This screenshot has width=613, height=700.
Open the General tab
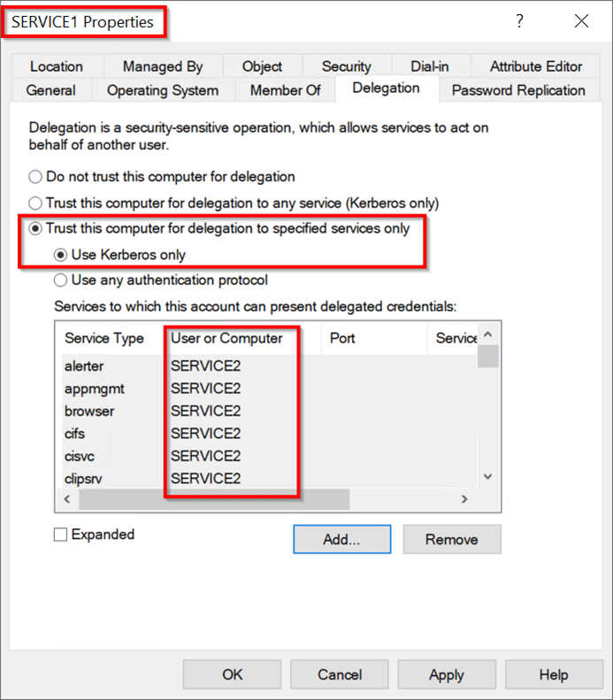(50, 90)
